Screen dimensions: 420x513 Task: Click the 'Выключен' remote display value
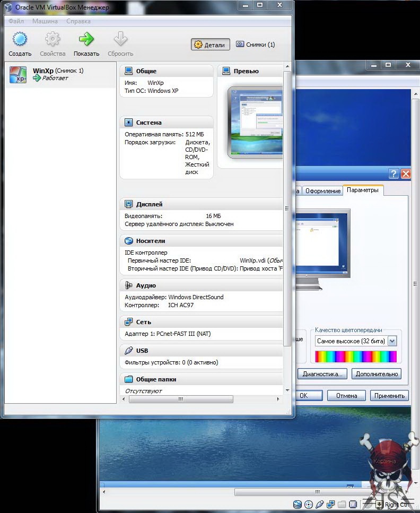point(220,224)
